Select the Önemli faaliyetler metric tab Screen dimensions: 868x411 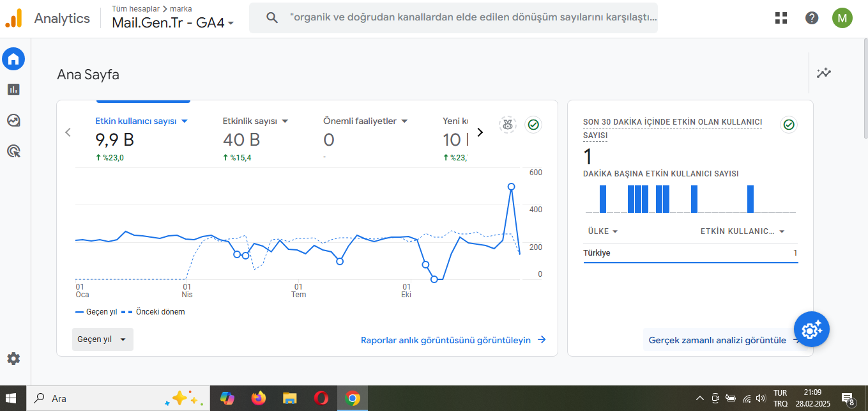(365, 121)
